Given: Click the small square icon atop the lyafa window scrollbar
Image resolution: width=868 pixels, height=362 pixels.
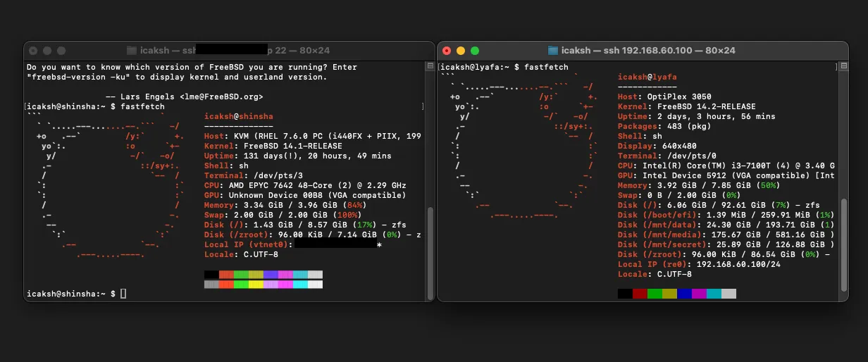Looking at the screenshot, I should coord(844,66).
